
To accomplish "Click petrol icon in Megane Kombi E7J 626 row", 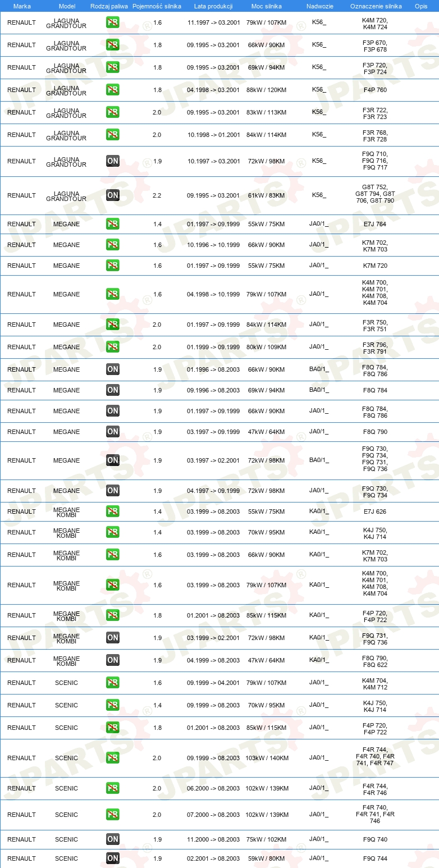I will tap(112, 511).
